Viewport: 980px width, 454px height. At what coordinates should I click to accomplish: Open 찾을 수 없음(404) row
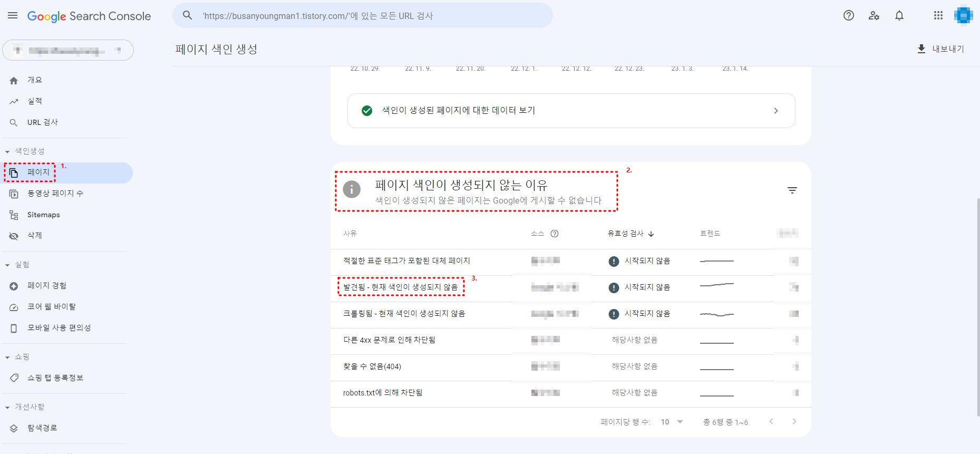(570, 367)
